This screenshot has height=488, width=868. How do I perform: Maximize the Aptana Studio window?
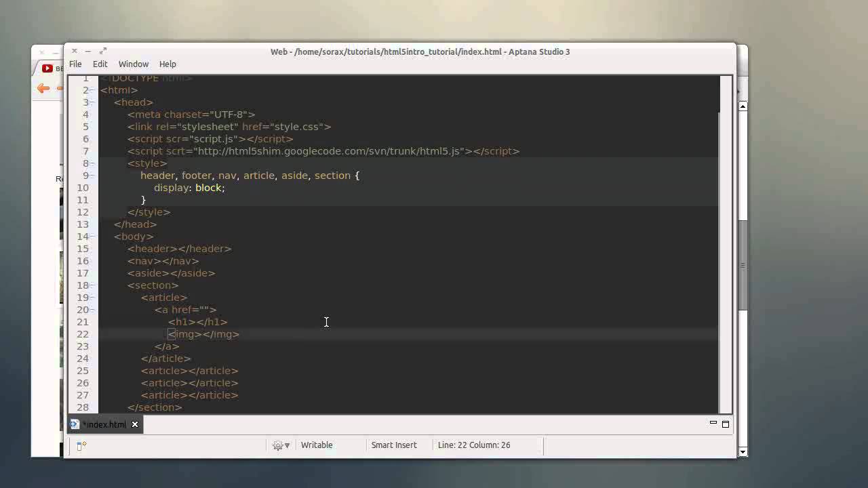103,51
